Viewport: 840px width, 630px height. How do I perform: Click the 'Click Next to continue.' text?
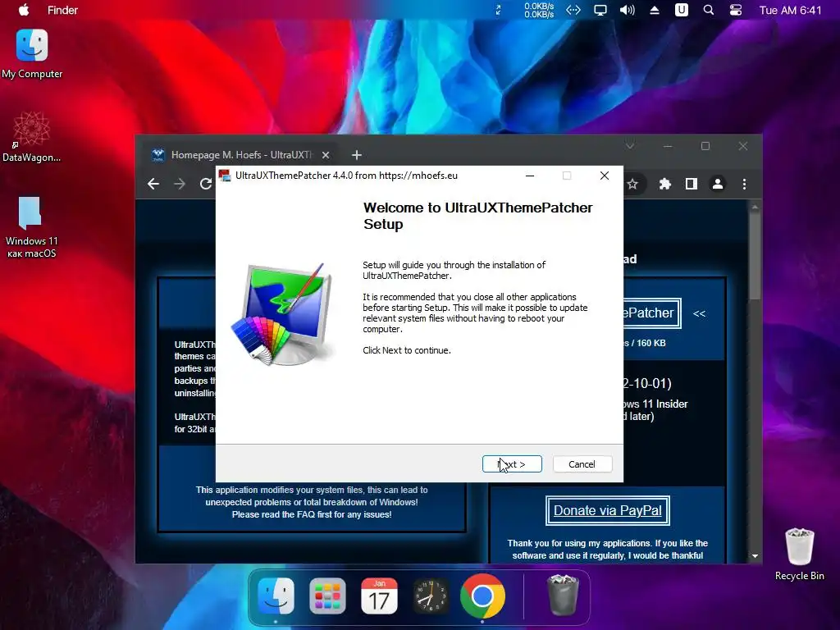[407, 350]
